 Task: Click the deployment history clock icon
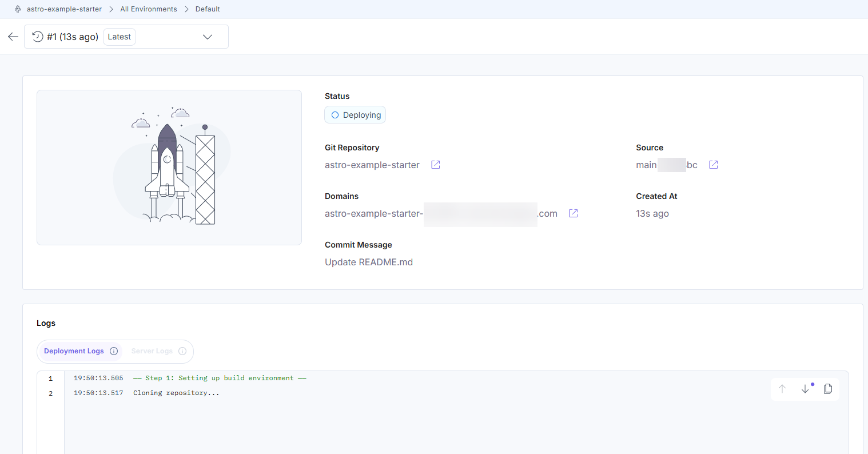38,37
